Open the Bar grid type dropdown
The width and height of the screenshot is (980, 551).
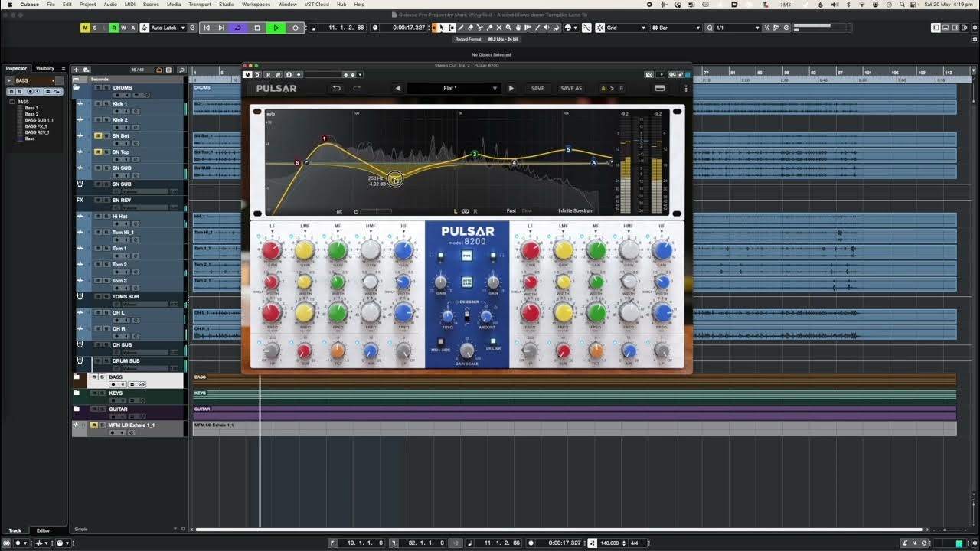[675, 28]
